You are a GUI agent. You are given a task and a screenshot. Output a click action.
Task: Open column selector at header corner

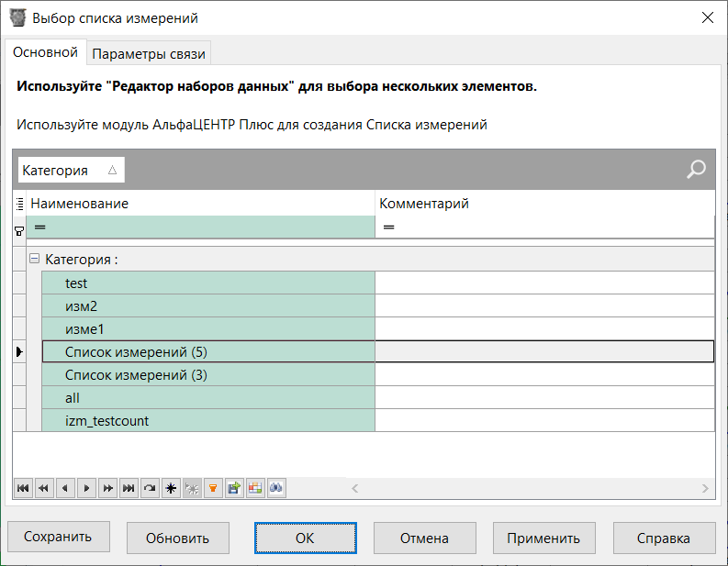(x=19, y=204)
